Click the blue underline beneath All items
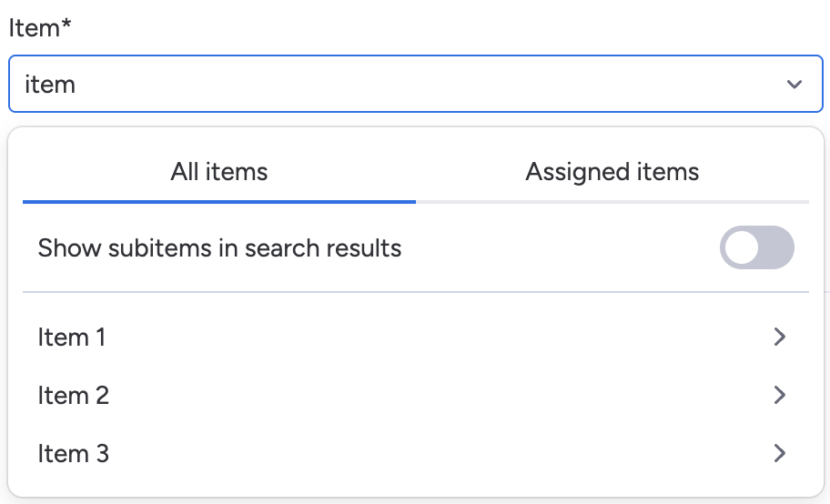 (x=219, y=201)
